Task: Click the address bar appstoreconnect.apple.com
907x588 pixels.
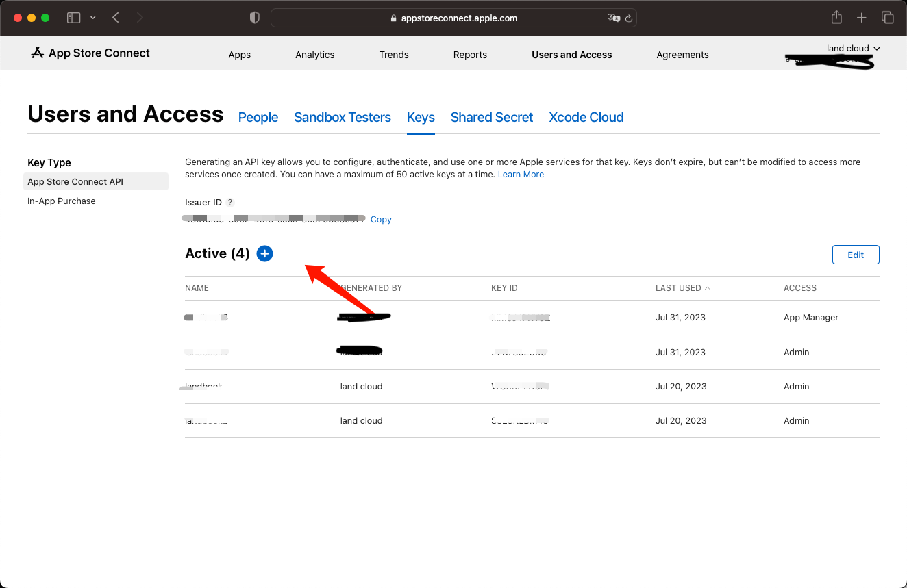Action: tap(453, 18)
